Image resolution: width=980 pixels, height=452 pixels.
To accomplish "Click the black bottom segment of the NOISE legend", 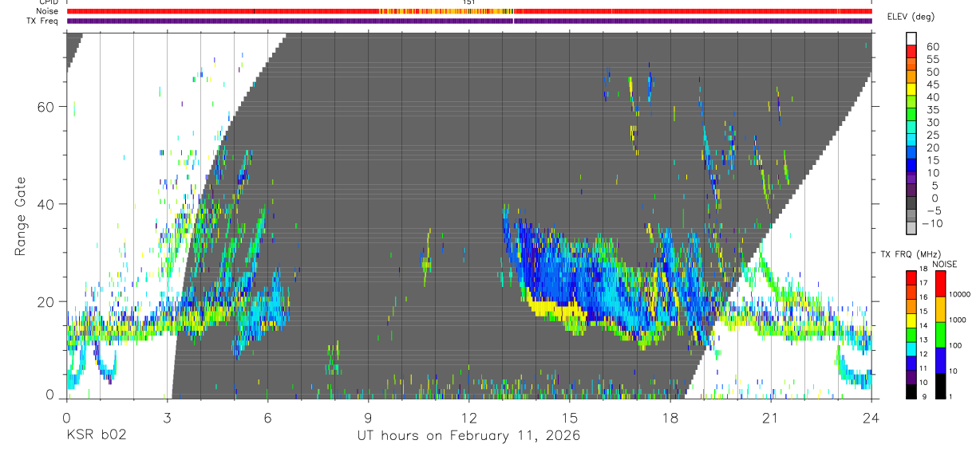I will 941,386.
